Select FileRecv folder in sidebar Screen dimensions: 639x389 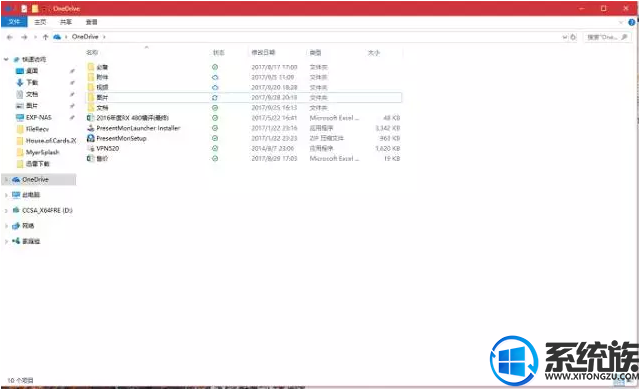[37, 129]
